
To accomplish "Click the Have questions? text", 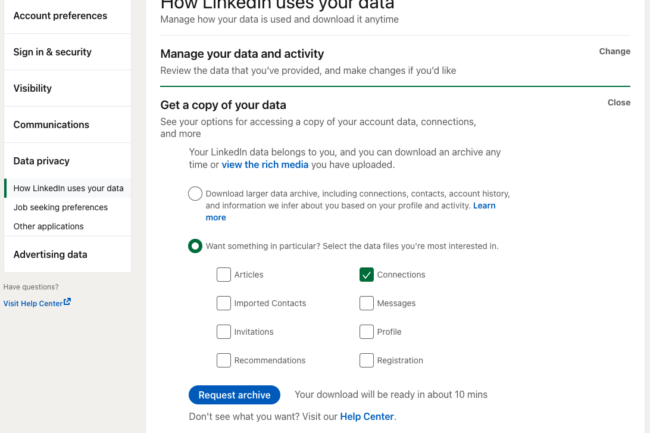I will (x=31, y=287).
